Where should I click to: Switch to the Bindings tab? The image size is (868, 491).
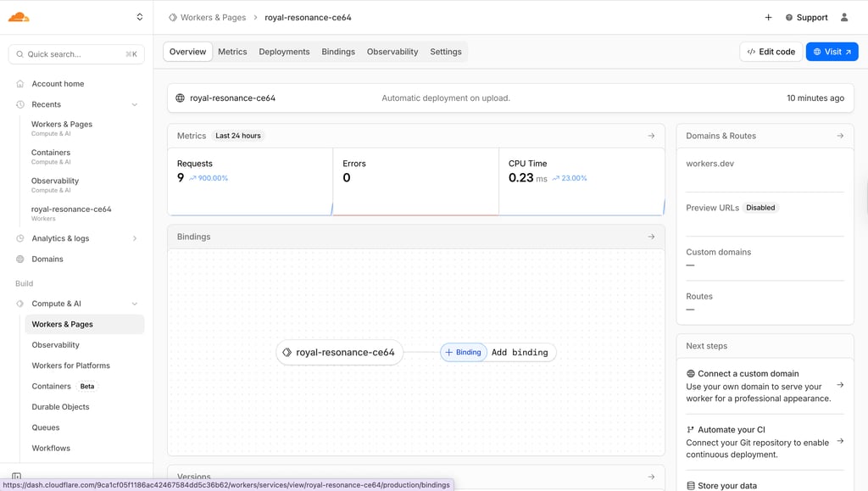[x=338, y=52]
